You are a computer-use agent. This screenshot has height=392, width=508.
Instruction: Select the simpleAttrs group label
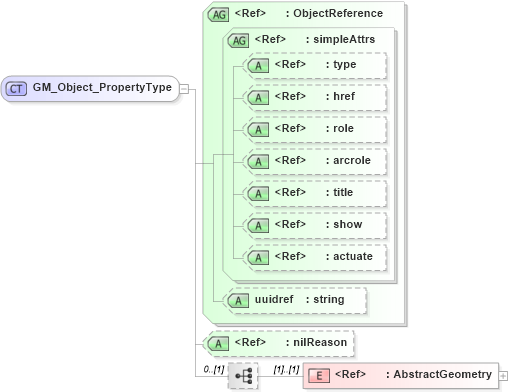344,39
